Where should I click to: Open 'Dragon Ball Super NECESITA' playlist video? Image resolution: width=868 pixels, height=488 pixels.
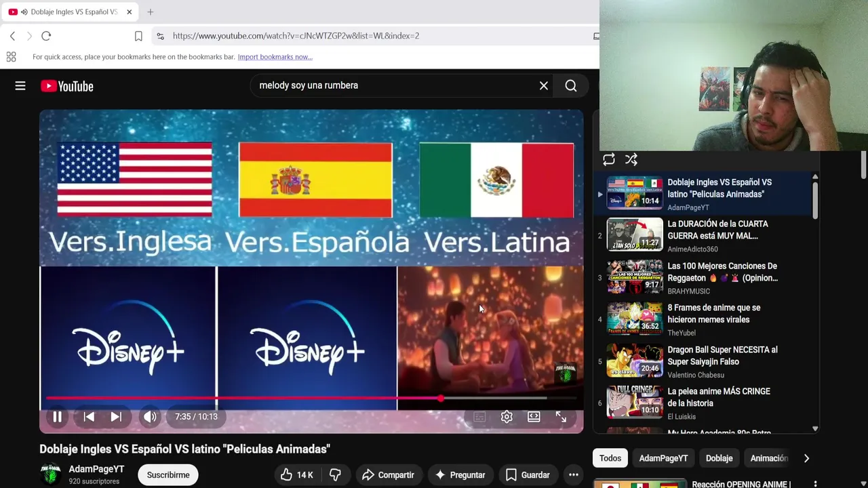click(703, 361)
